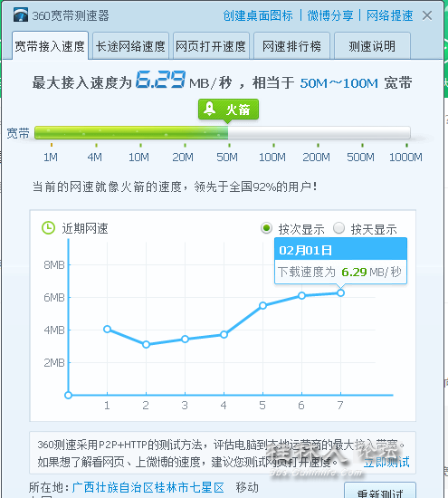This screenshot has width=448, height=498.
Task: Click the green broadband speed progress bar
Action: tap(223, 133)
